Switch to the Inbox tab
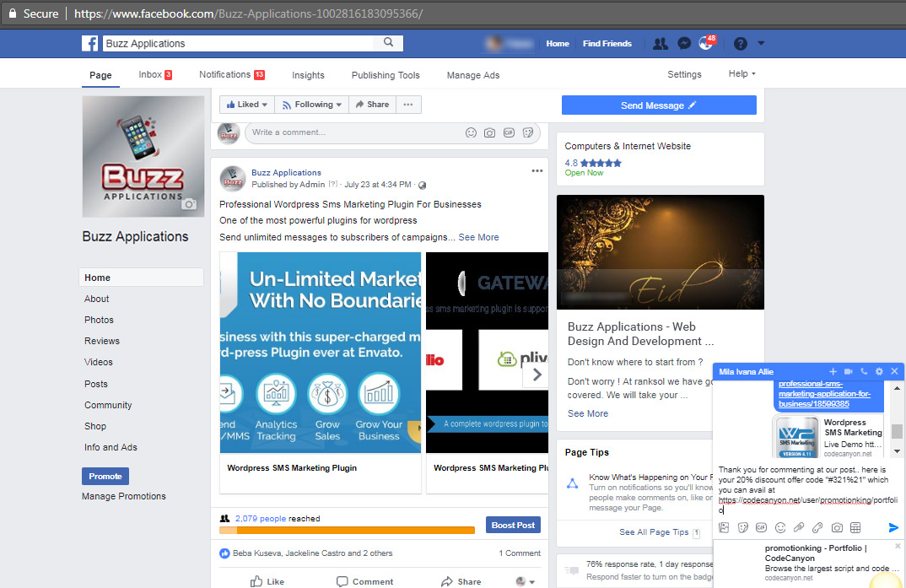The width and height of the screenshot is (906, 588). (x=155, y=74)
